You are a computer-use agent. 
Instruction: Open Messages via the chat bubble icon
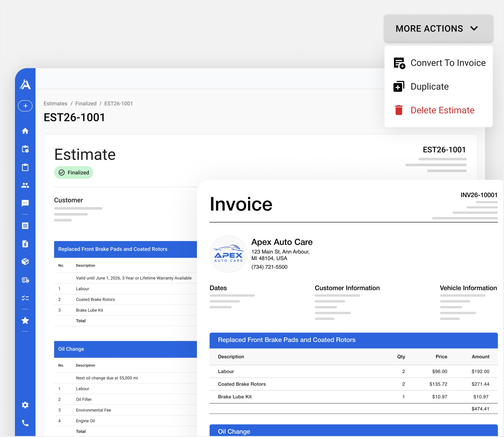25,203
